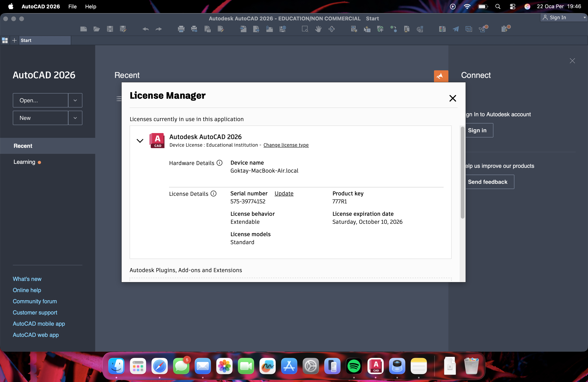Click the device name Goktay-MacBook-Air.local
Image resolution: width=588 pixels, height=382 pixels.
[264, 171]
